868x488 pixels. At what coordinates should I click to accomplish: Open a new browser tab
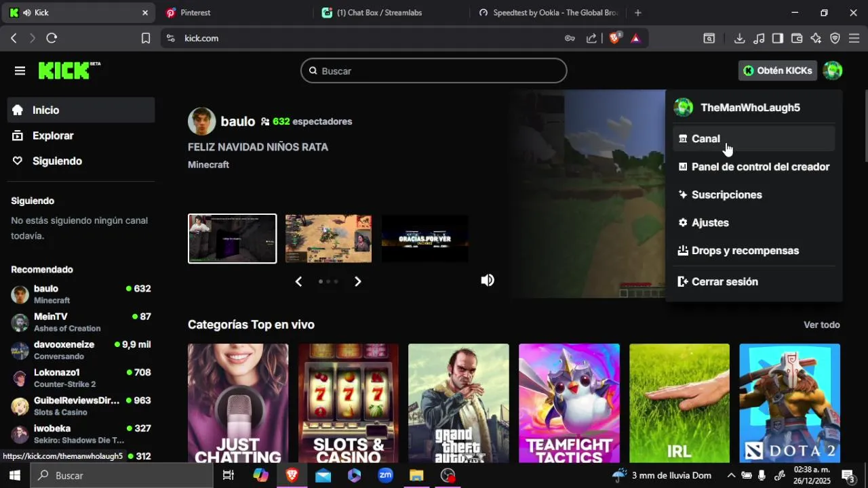[x=637, y=13]
